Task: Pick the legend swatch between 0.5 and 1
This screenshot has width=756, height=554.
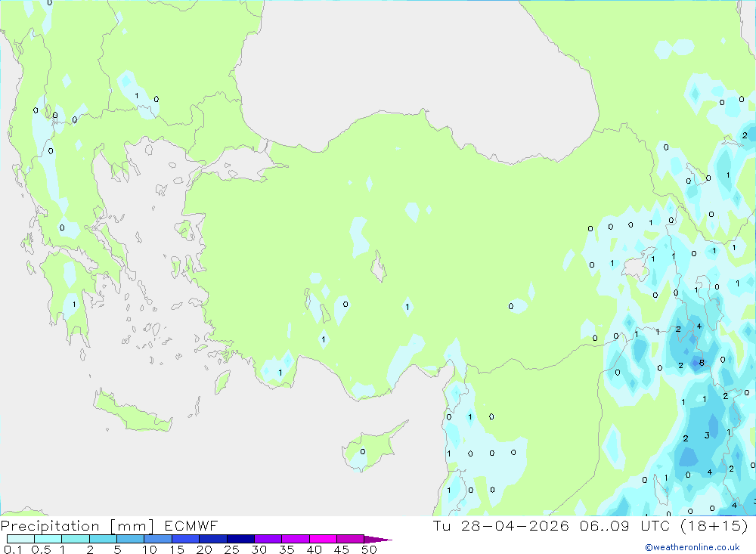Action: [48, 539]
